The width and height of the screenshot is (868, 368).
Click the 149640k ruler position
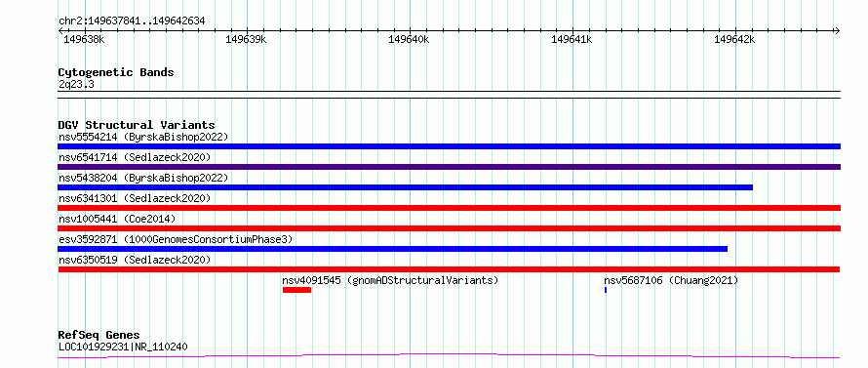tap(409, 39)
